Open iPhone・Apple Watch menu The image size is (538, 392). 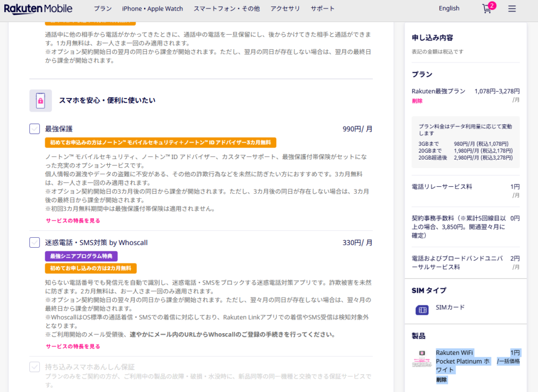click(152, 9)
